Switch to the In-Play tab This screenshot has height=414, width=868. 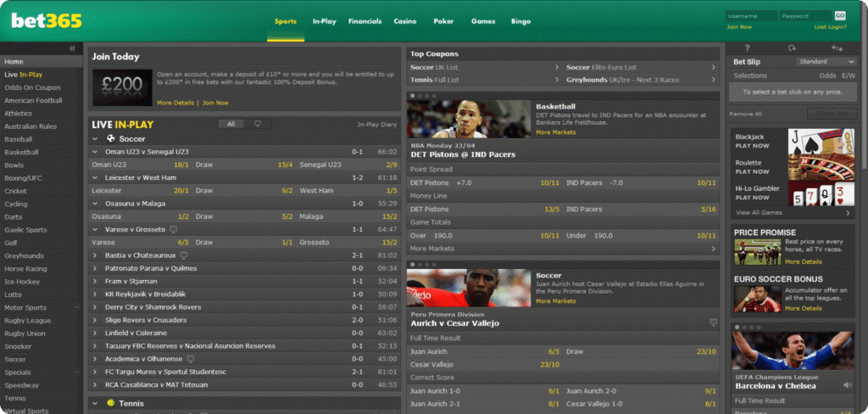pos(325,21)
